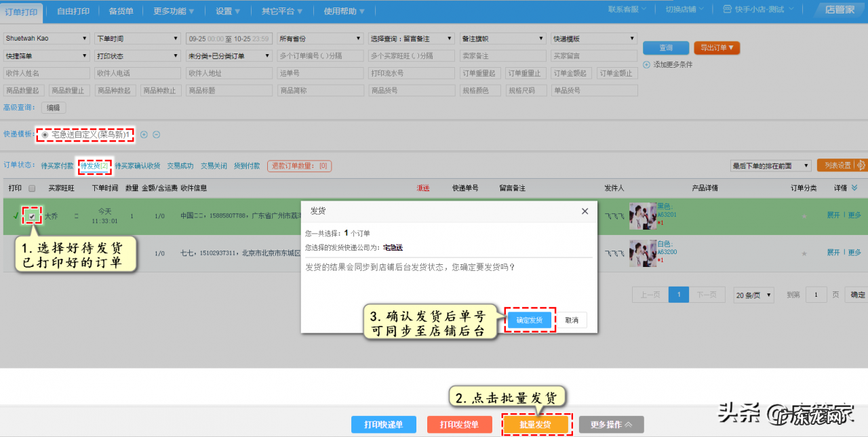The height and width of the screenshot is (437, 868).
Task: Click the orange 批量发货 batch ship button
Action: [536, 424]
